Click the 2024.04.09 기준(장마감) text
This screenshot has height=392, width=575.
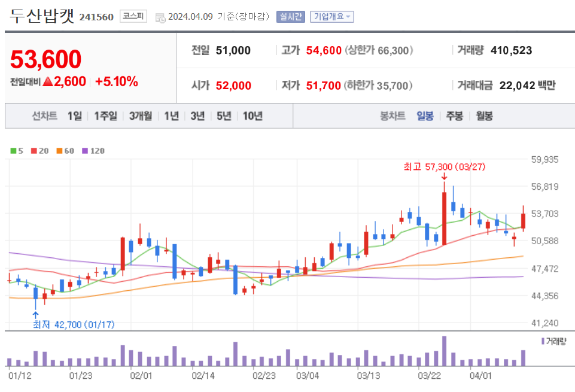[x=218, y=17]
